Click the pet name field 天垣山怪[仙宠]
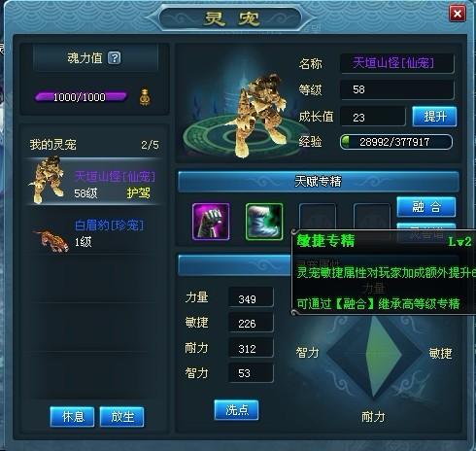This screenshot has width=476, height=451. 397,63
